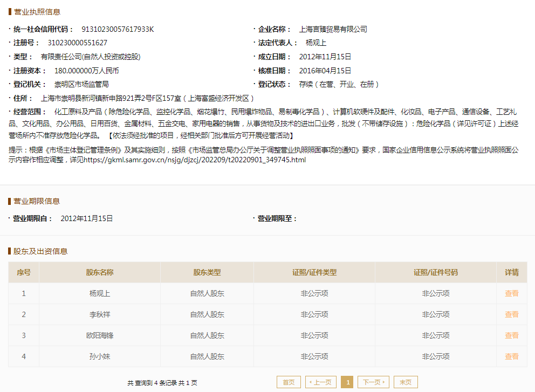
Task: Click the 营业执照信息 section heading
Action: coord(37,12)
